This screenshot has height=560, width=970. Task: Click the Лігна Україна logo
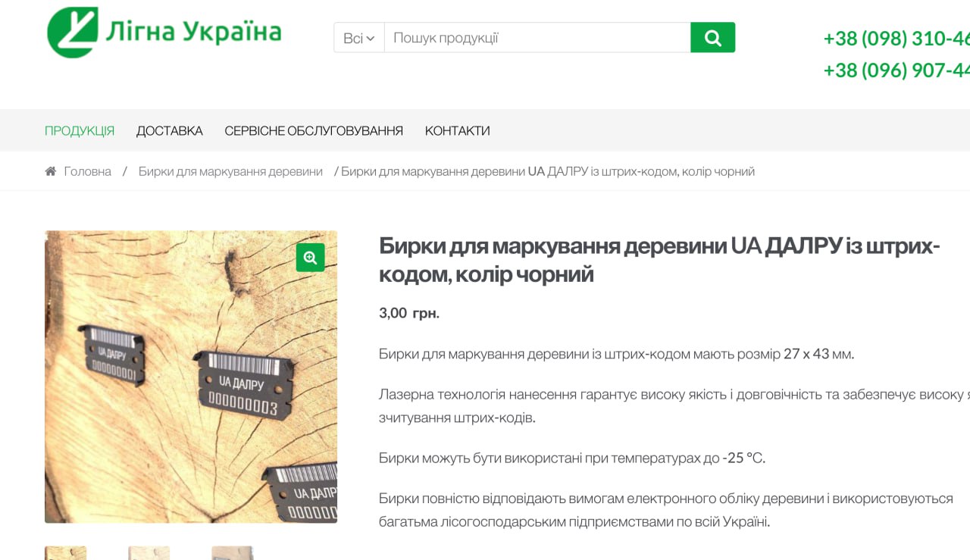(164, 33)
